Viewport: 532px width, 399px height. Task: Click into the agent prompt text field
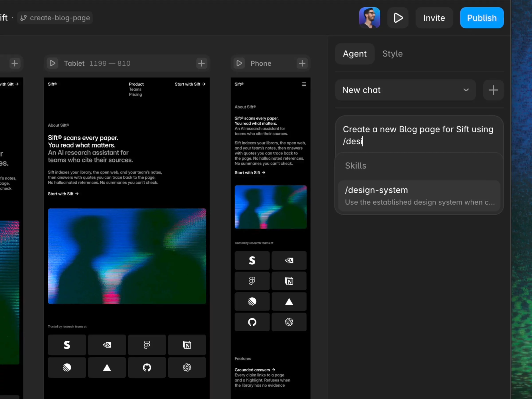pos(419,135)
